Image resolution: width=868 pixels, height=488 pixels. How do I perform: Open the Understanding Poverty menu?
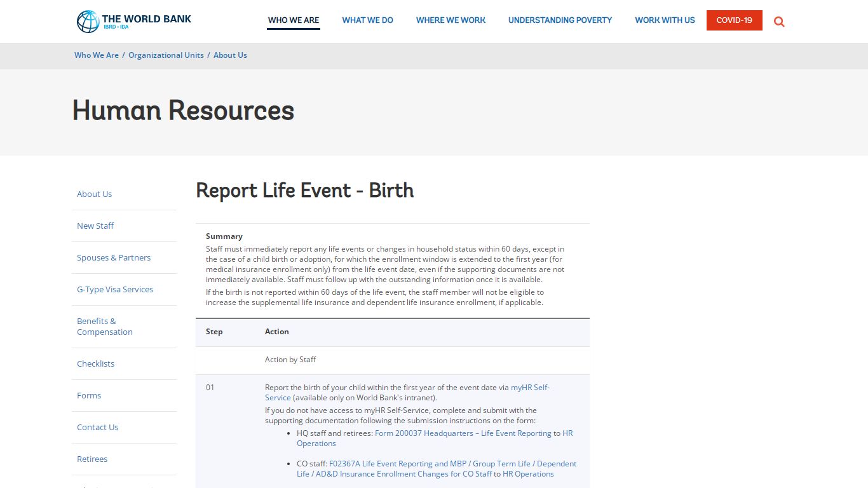click(x=560, y=20)
